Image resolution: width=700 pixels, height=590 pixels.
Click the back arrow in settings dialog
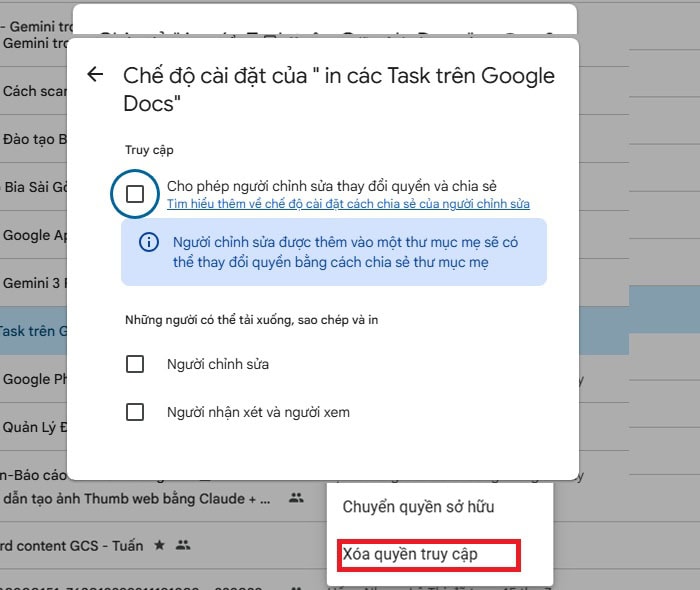tap(95, 74)
